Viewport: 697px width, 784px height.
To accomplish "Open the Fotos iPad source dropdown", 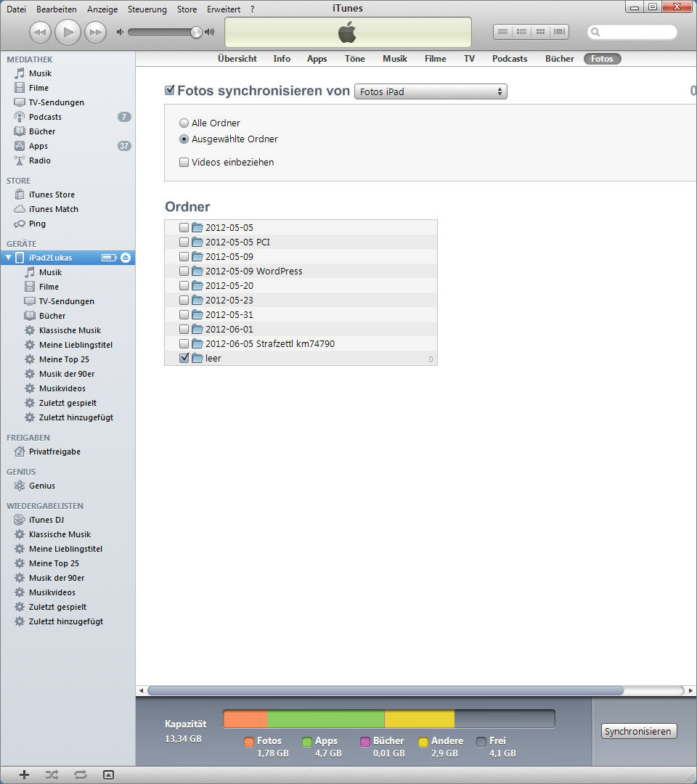I will [431, 91].
